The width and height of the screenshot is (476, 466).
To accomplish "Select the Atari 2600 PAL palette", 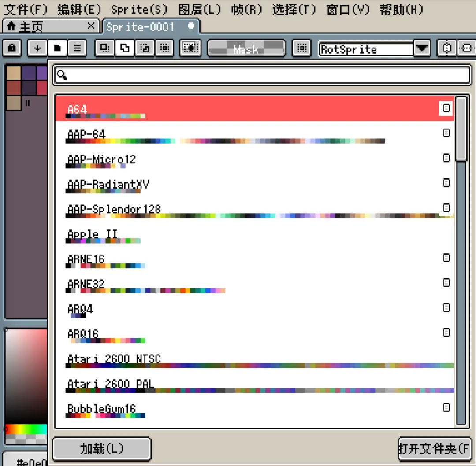I will [x=254, y=383].
